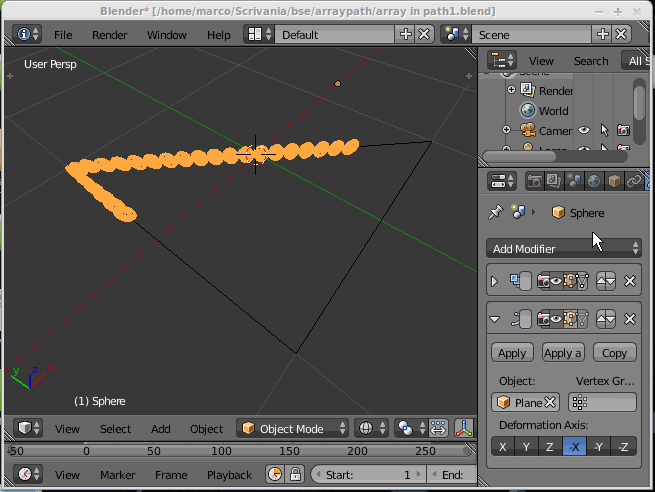Screen dimensions: 655x492
Task: Move the Array modifier down
Action: [611, 281]
